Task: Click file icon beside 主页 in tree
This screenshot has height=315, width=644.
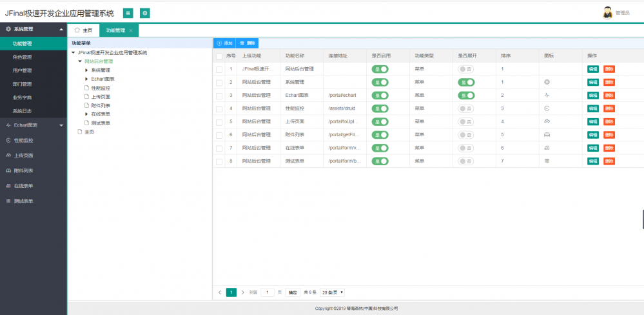Action: pos(80,132)
